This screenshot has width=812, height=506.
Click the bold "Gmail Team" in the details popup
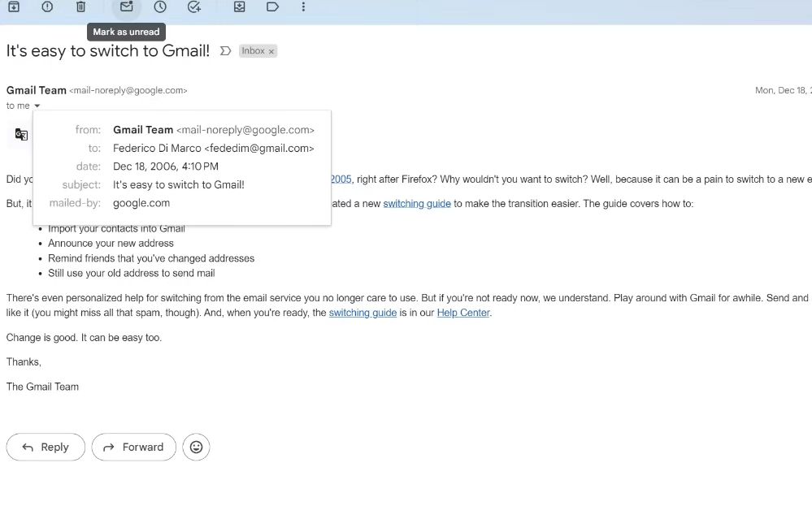[143, 130]
